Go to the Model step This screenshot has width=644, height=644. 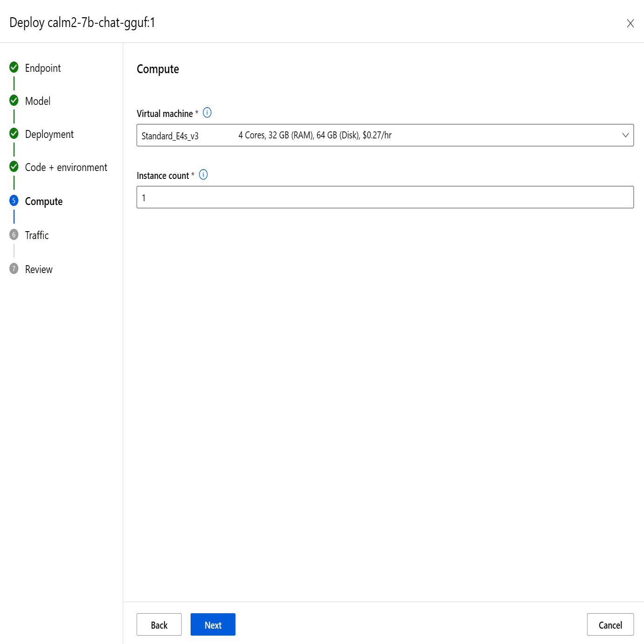point(38,101)
